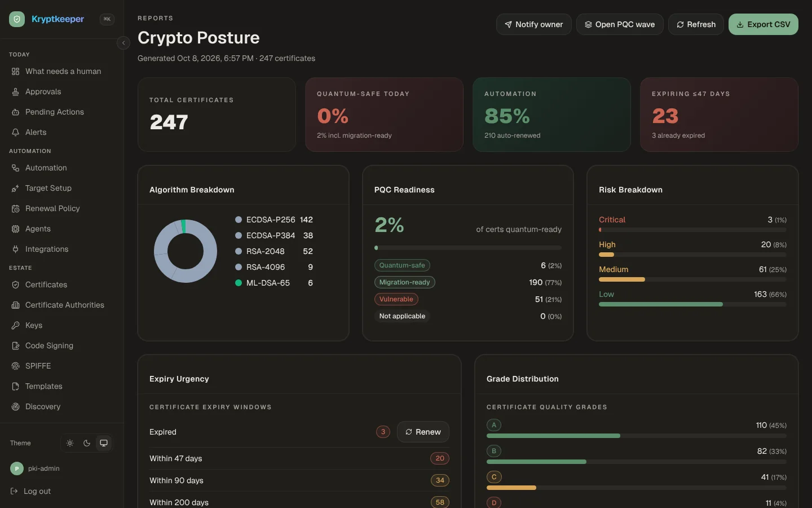
Task: Click the Automation 85% card
Action: click(x=551, y=115)
